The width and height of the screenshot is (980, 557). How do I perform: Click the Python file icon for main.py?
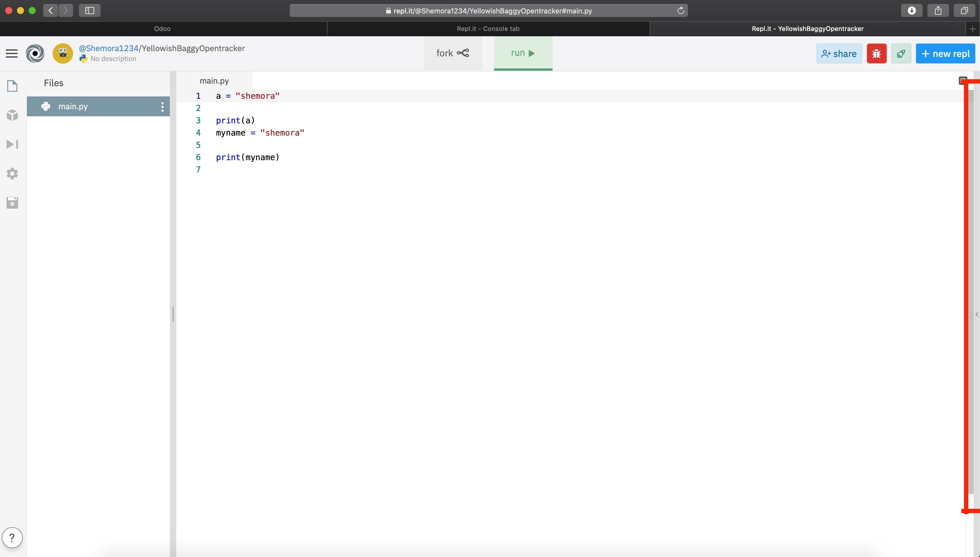[46, 106]
